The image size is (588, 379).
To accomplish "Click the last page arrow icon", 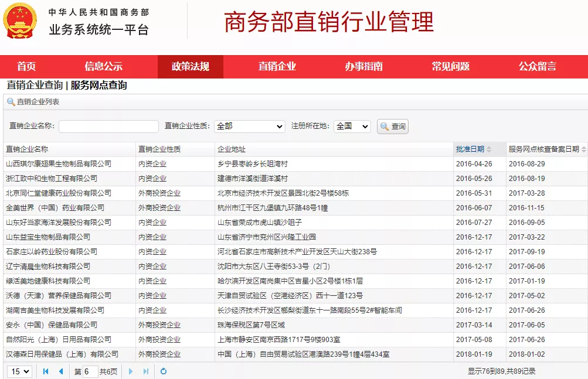I will [146, 371].
